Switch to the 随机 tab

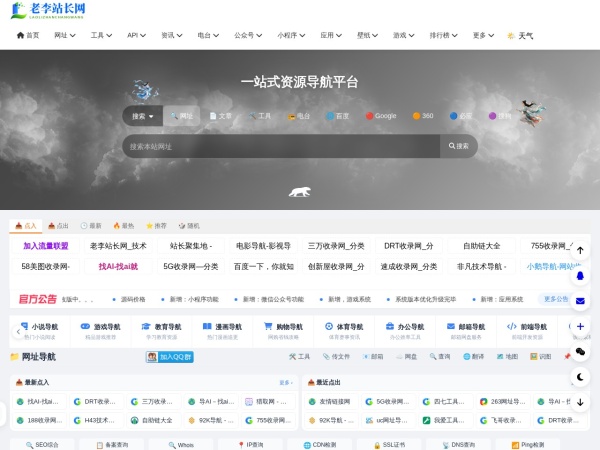point(189,226)
